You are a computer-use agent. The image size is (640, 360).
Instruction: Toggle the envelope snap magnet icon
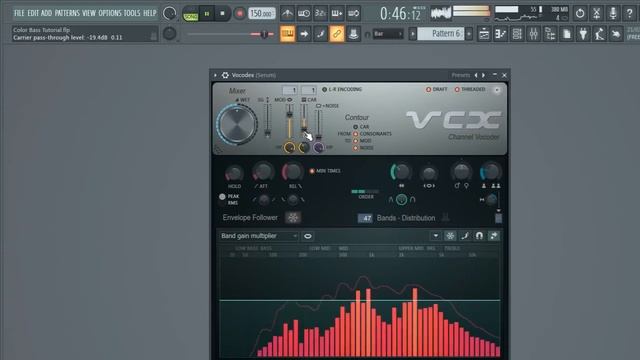click(x=479, y=236)
